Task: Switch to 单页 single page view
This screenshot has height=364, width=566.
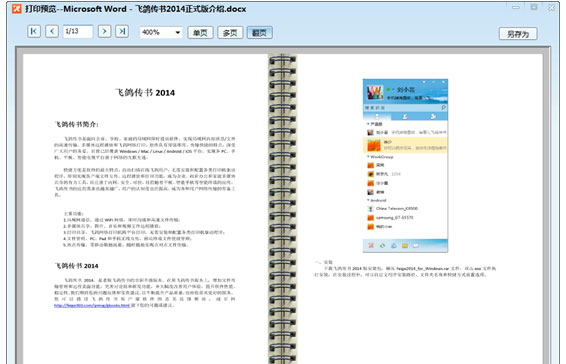Action: (200, 33)
